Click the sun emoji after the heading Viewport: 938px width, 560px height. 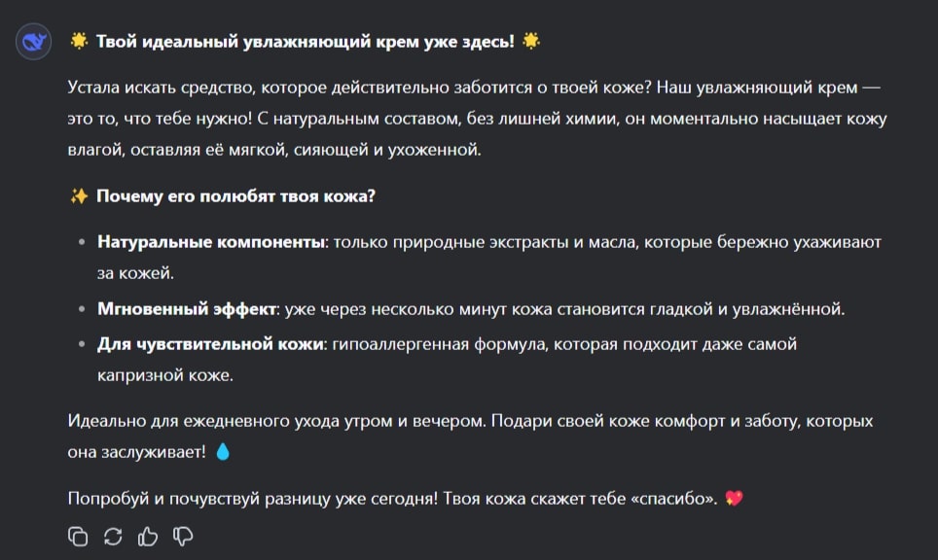[530, 41]
